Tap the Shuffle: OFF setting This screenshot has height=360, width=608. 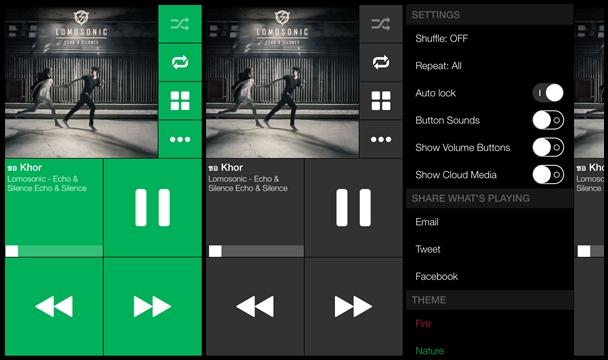click(x=489, y=38)
